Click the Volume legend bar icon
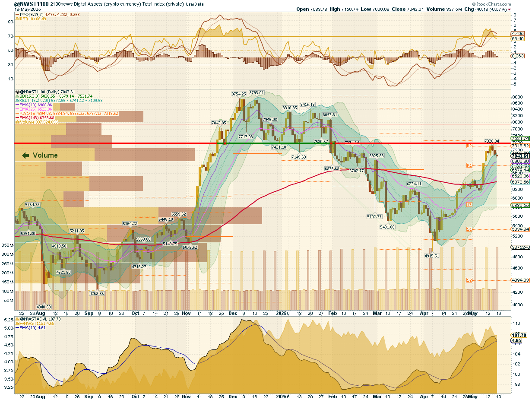 pyautogui.click(x=16, y=122)
